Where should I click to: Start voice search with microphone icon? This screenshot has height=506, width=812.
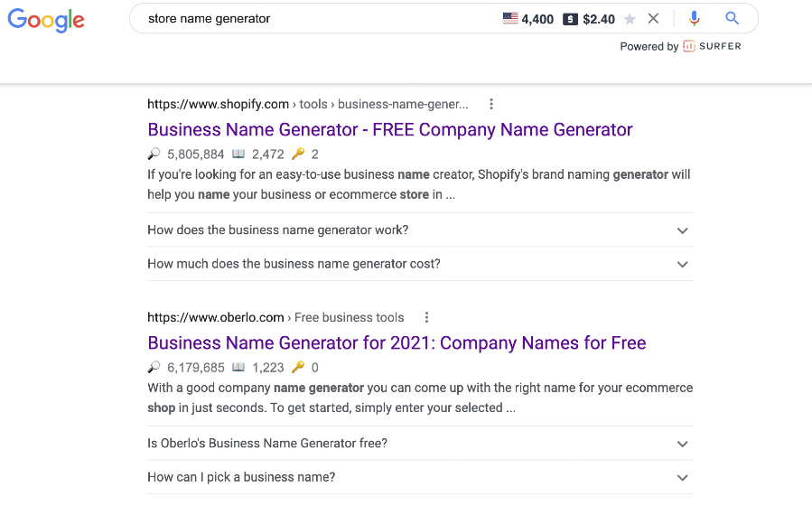(695, 19)
